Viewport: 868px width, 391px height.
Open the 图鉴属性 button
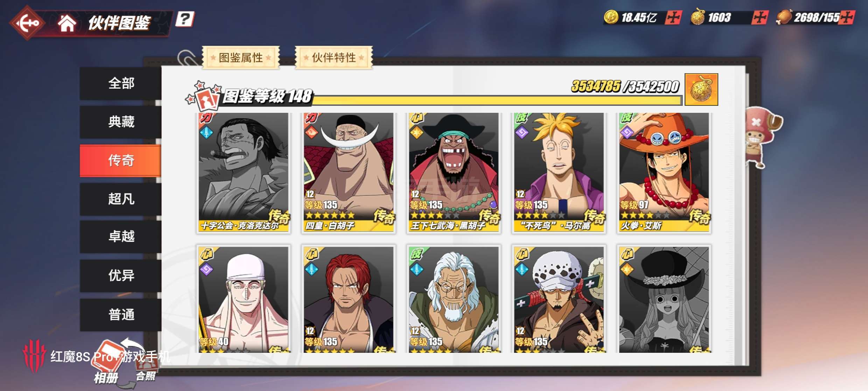[x=241, y=57]
